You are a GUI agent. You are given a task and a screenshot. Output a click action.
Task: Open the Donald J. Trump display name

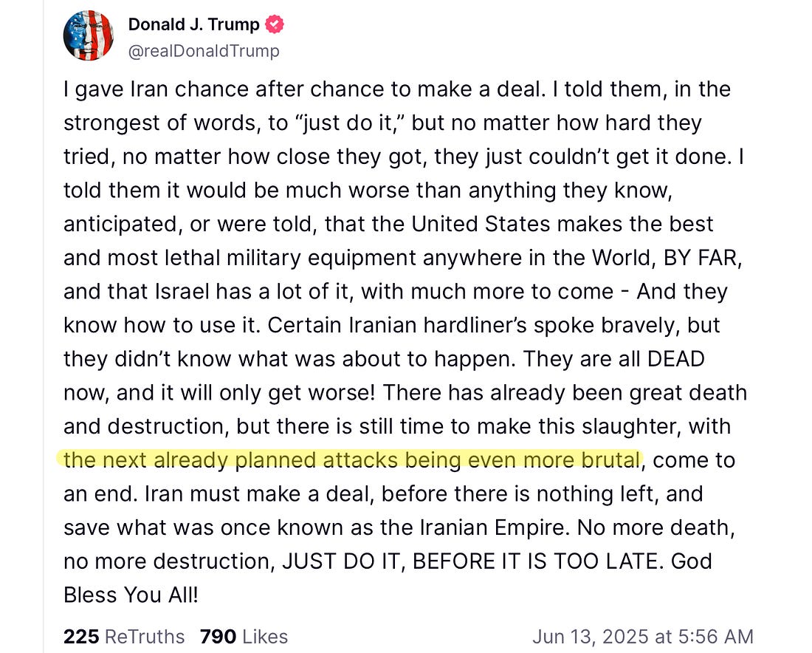click(193, 24)
